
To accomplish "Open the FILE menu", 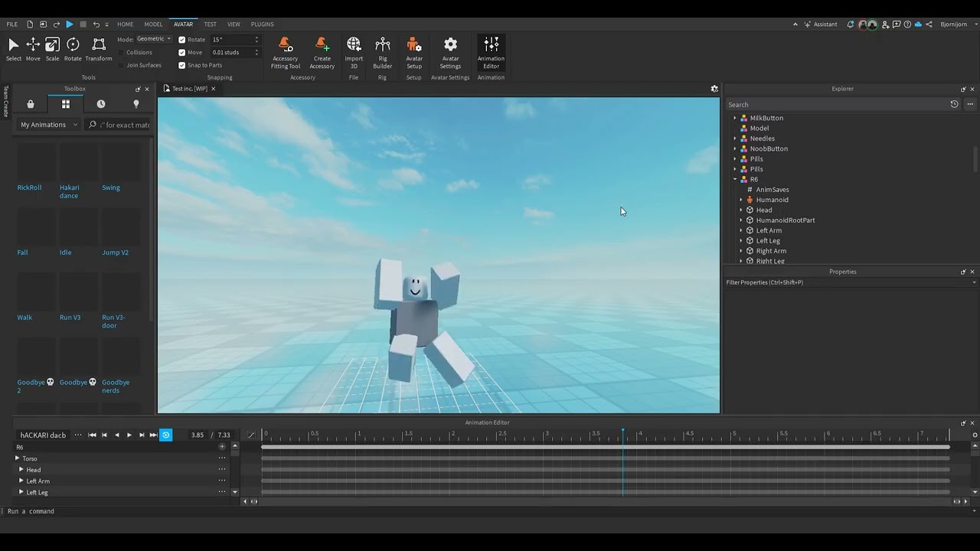I will pos(11,24).
